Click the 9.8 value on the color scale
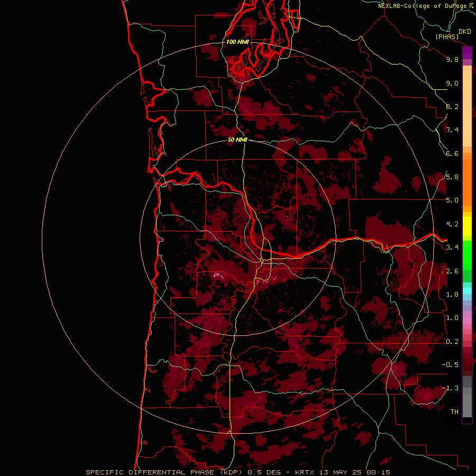This screenshot has width=476, height=476. 452,59
